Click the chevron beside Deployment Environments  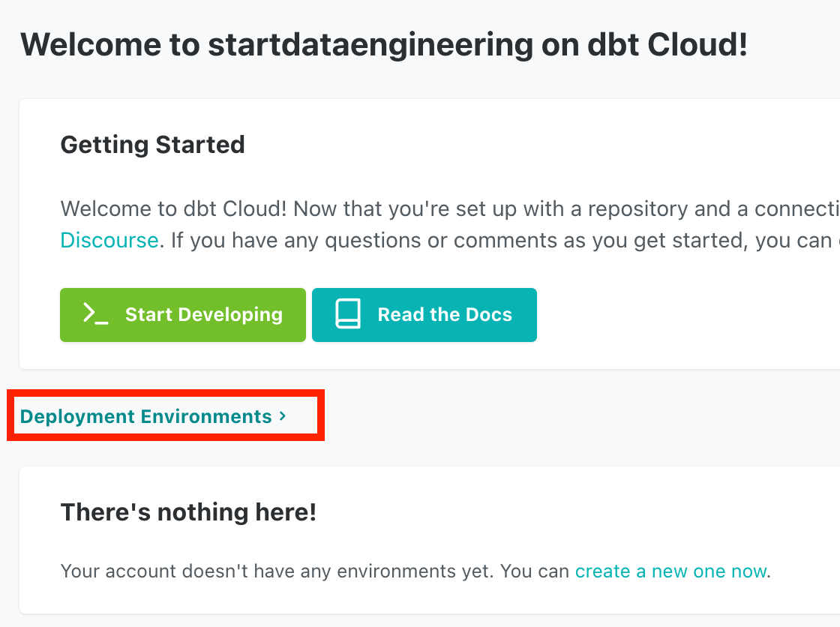click(283, 415)
